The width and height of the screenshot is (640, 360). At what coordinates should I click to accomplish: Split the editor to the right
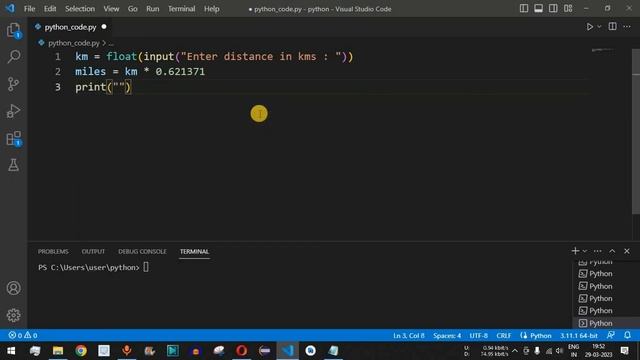click(613, 27)
